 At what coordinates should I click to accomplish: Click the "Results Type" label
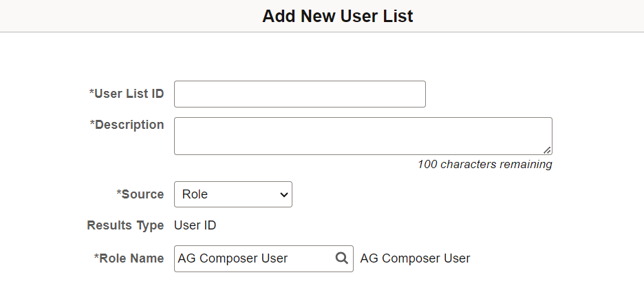coord(125,225)
